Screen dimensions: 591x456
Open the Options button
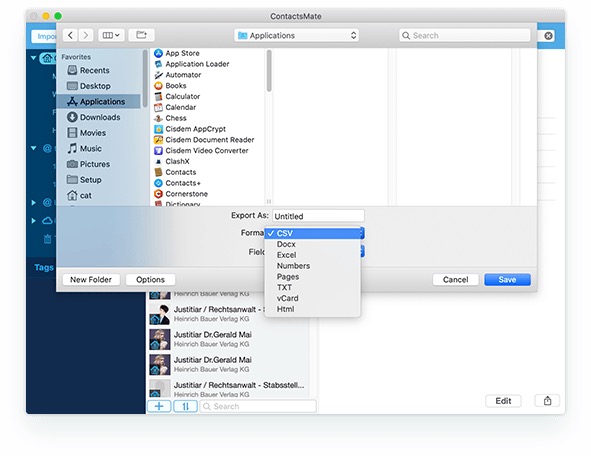click(150, 280)
